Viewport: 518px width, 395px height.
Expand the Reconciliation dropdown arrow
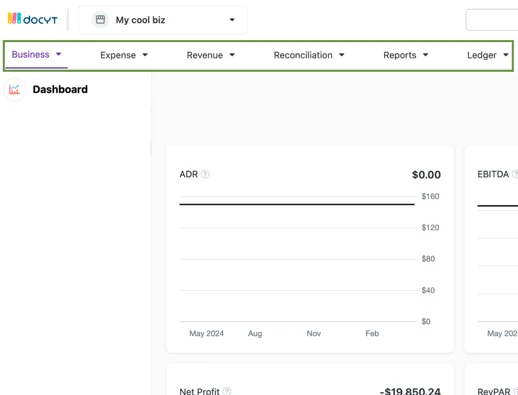point(342,55)
